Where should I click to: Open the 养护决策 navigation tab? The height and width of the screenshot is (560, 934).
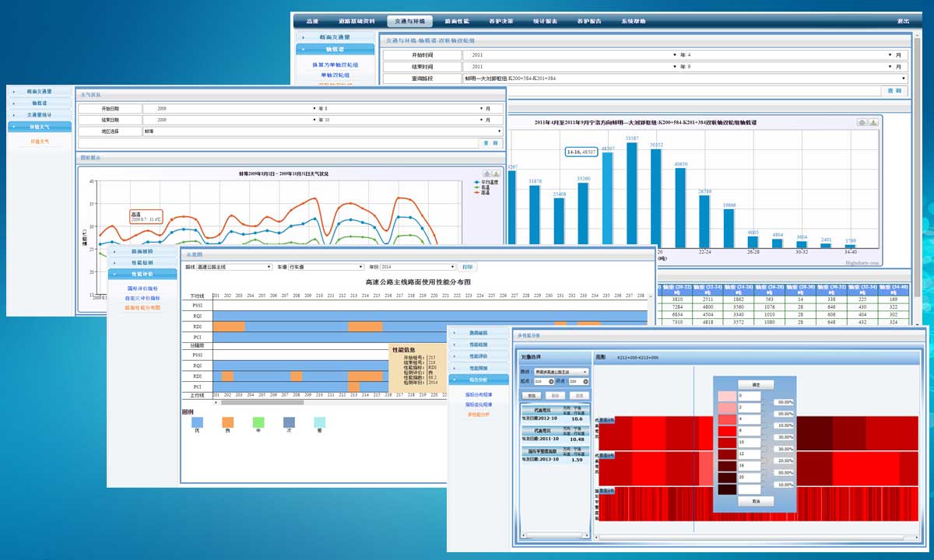tap(500, 21)
